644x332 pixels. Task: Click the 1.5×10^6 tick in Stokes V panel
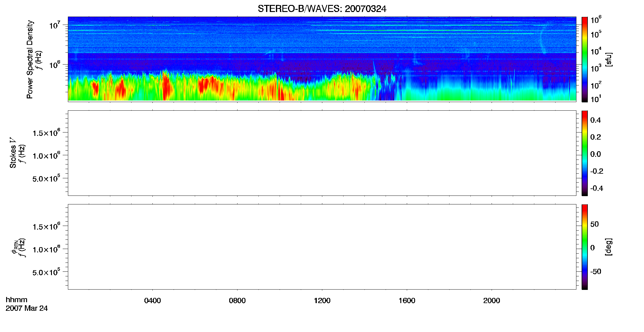pos(46,133)
